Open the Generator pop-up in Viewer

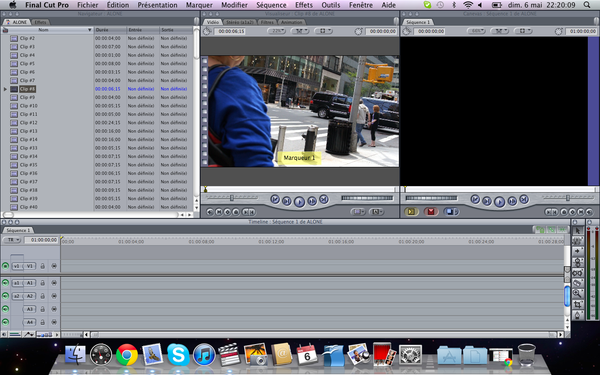(377, 212)
